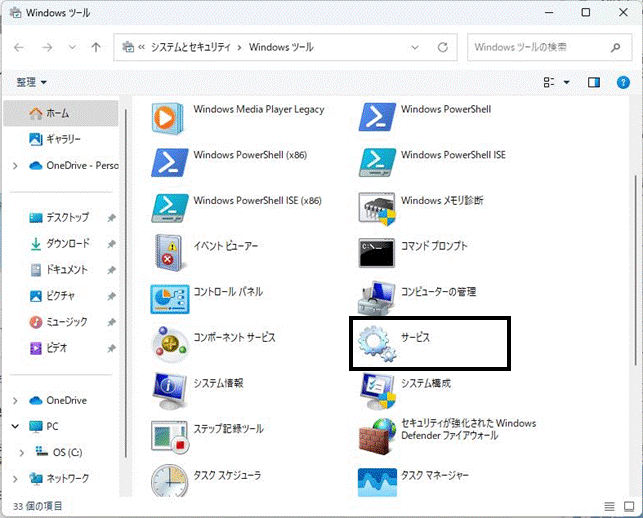643x518 pixels.
Task: Collapse the PC tree node
Action: (x=15, y=427)
